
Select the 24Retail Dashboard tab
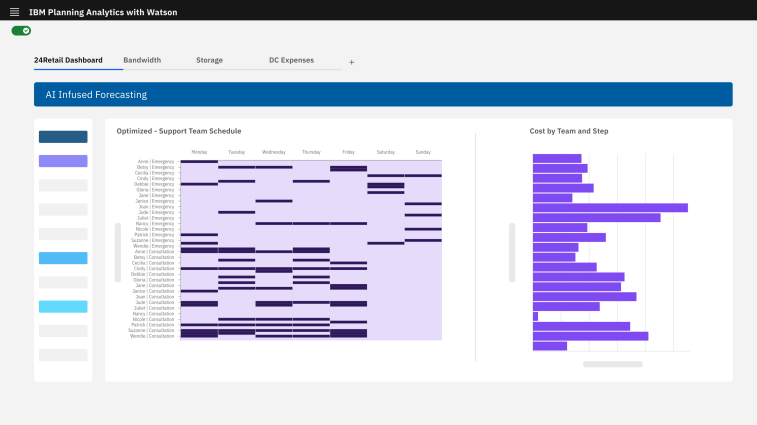coord(68,60)
